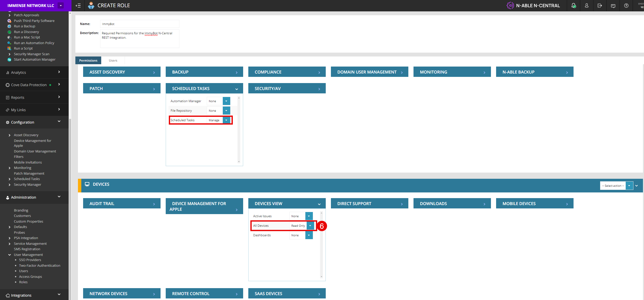Switch to the Users tab
644x300 pixels.
pyautogui.click(x=113, y=61)
